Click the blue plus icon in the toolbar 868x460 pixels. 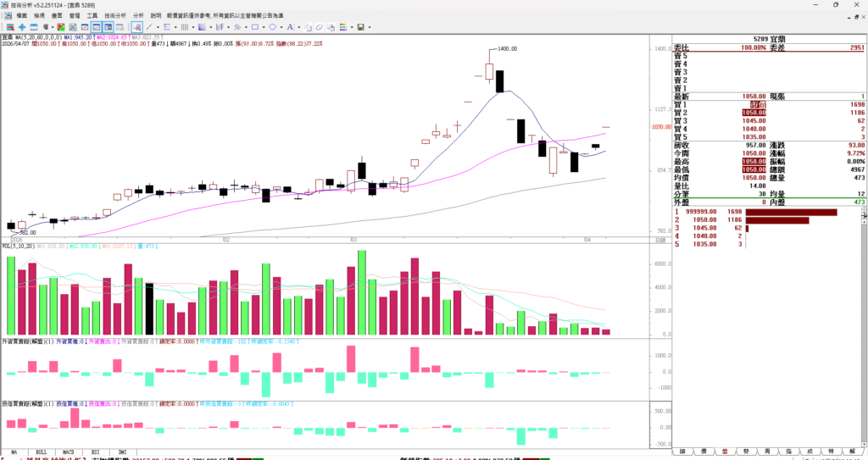22,27
